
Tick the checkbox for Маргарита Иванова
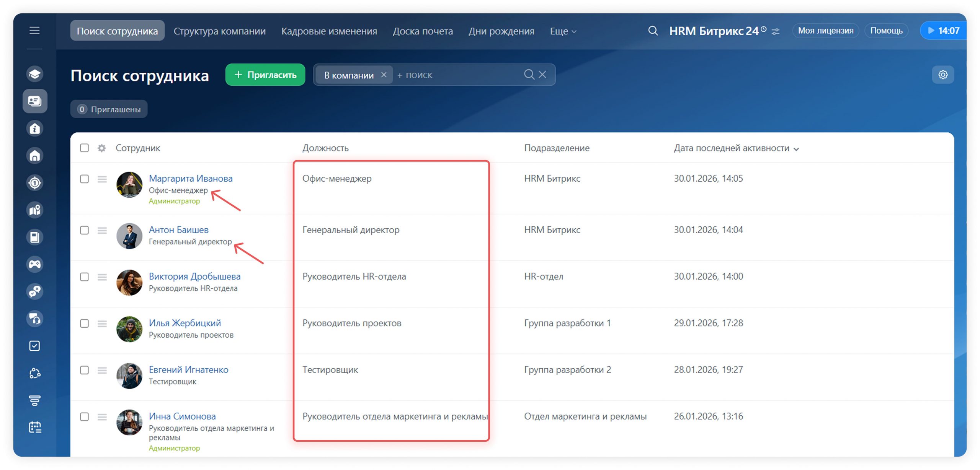pyautogui.click(x=84, y=179)
